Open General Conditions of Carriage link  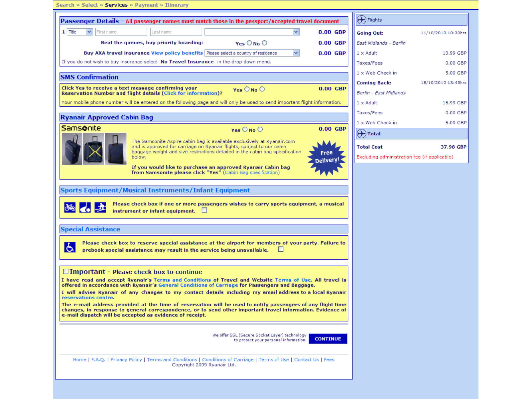coord(198,285)
